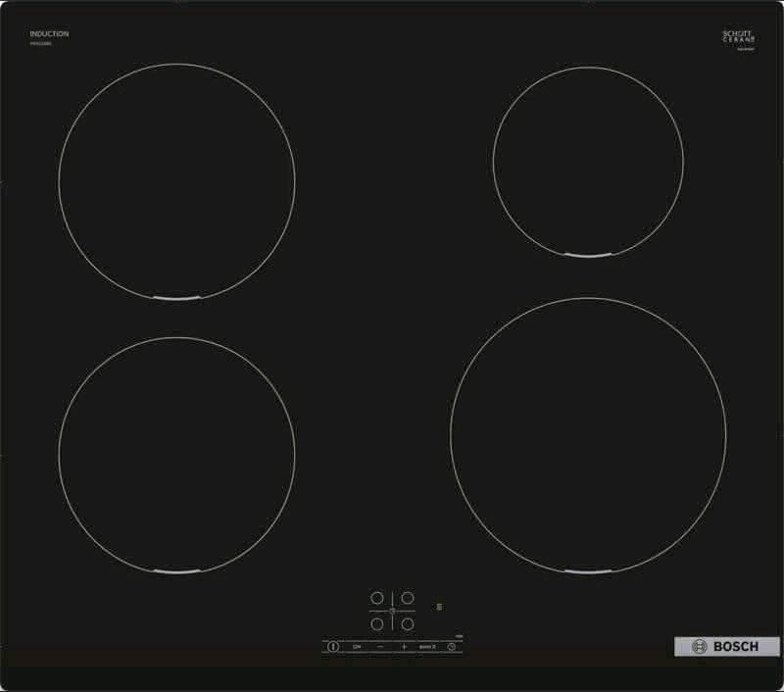The width and height of the screenshot is (784, 692).
Task: Touch the BOSCH logo badge
Action: (x=726, y=647)
